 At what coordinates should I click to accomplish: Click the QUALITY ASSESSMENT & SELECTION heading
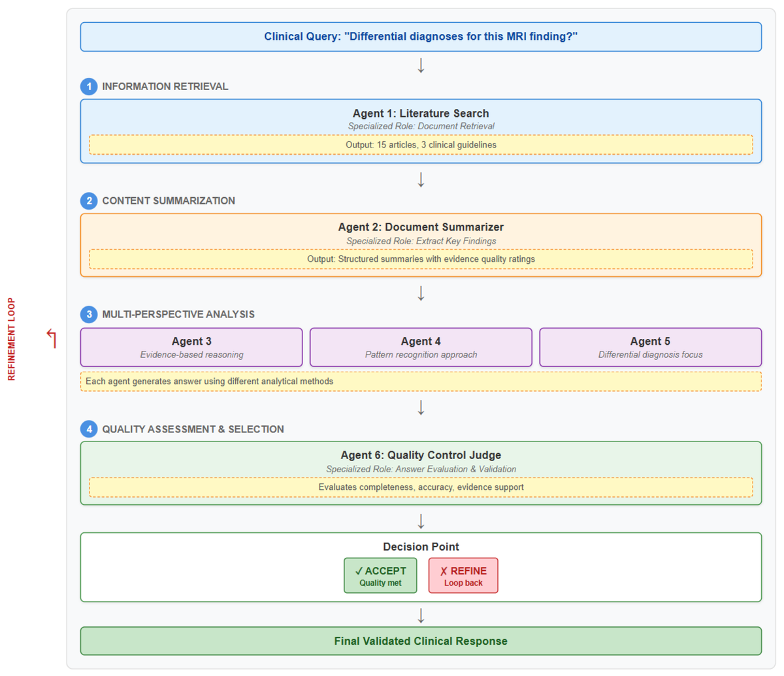click(193, 429)
